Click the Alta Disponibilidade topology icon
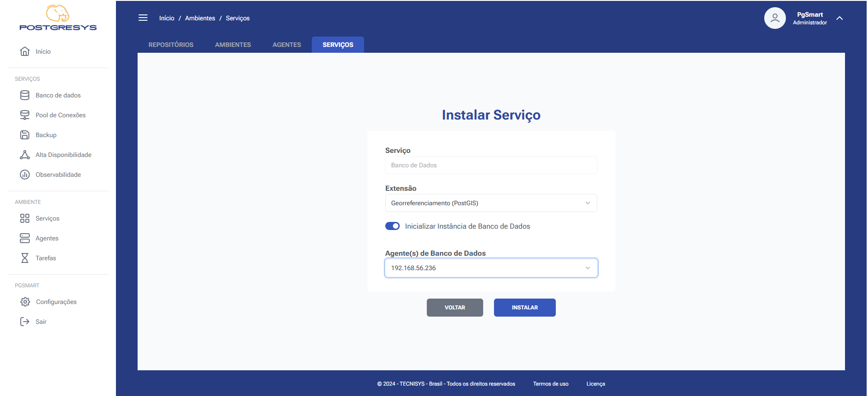The width and height of the screenshot is (868, 396). point(25,155)
